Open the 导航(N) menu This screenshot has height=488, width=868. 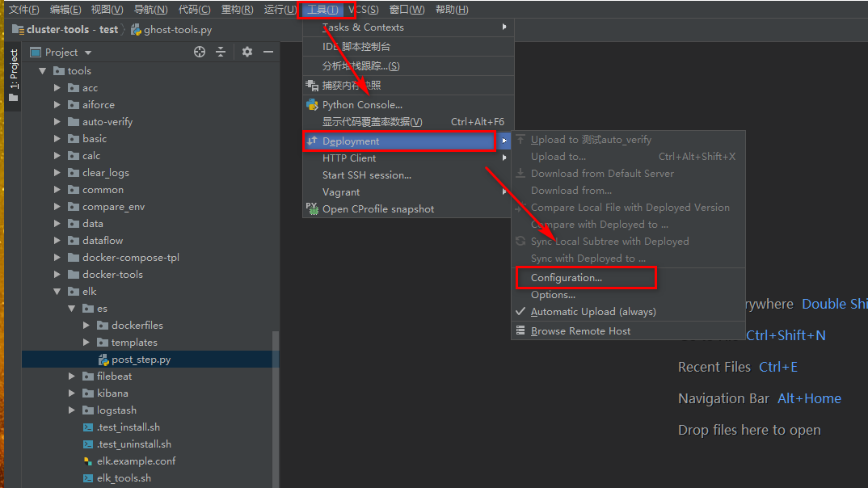coord(150,10)
